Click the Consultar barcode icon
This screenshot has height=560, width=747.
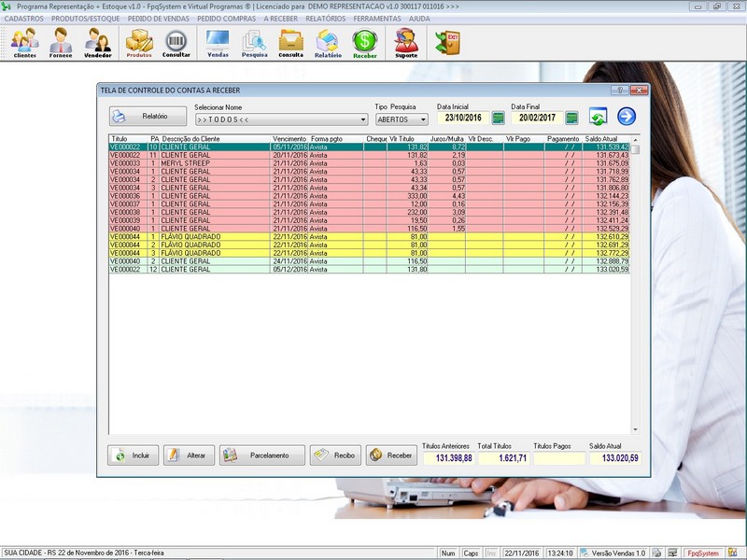click(x=176, y=42)
